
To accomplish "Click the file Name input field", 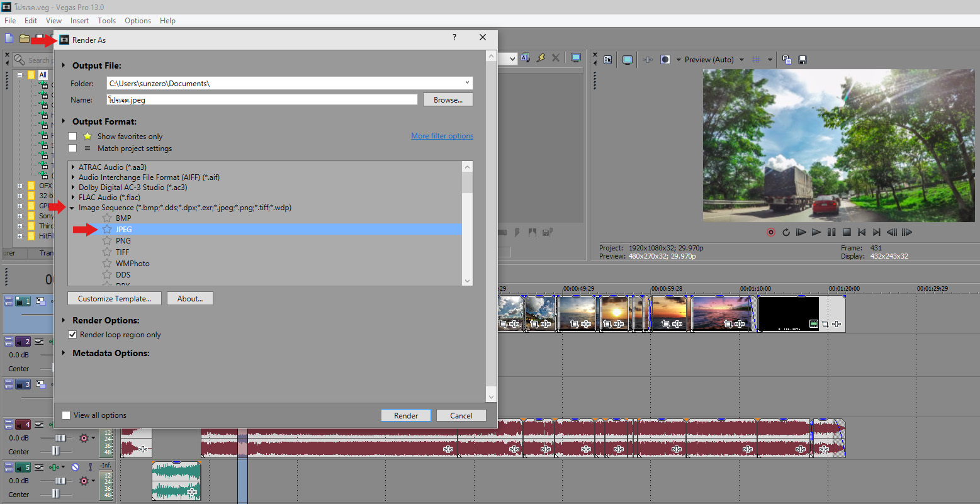I will click(262, 99).
